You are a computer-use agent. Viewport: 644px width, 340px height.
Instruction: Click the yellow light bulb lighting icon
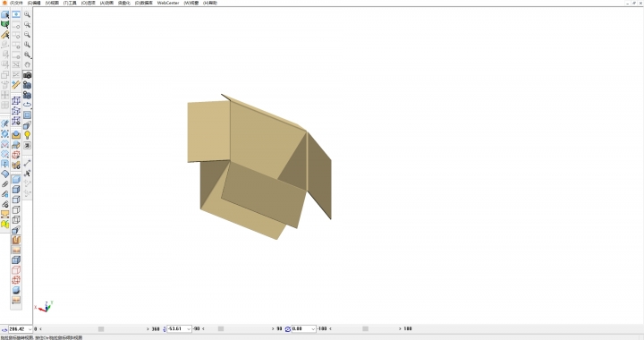27,135
